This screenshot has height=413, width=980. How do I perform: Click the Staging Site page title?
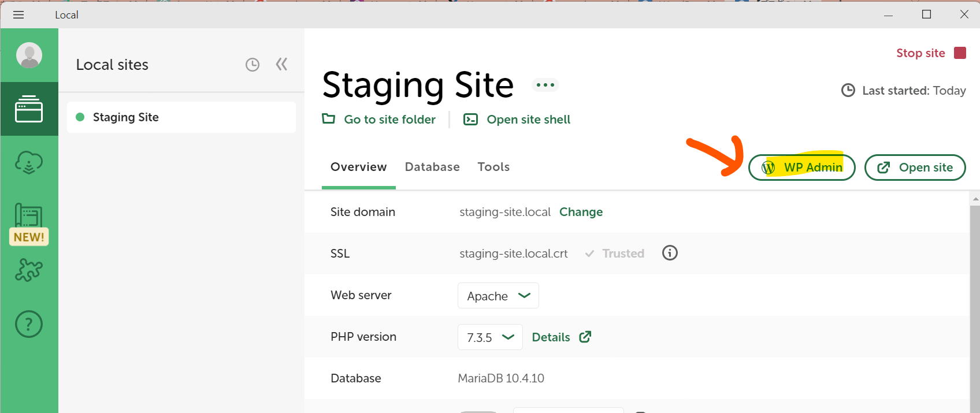click(x=418, y=85)
